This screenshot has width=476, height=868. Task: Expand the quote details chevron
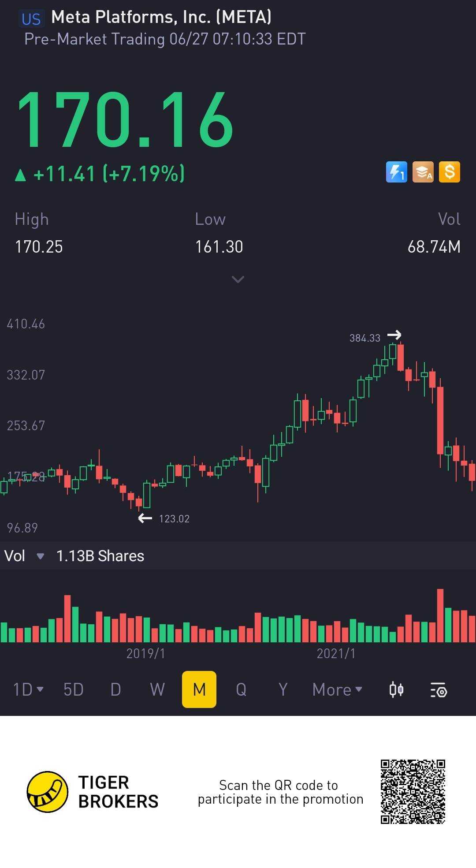pos(238,279)
